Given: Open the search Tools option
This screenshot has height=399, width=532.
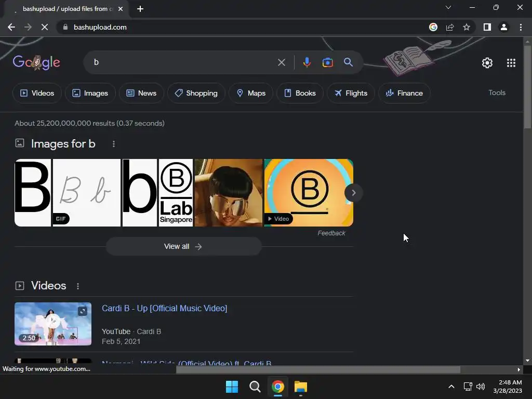Looking at the screenshot, I should pos(497,92).
